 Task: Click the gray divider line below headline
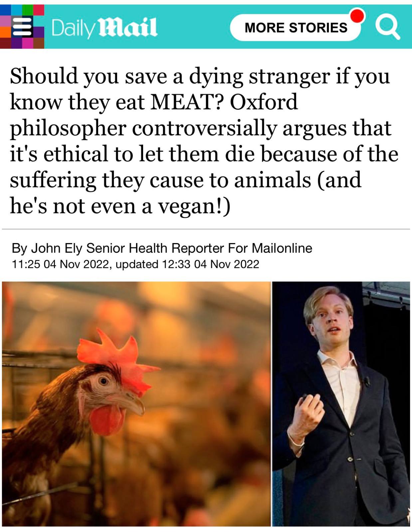tap(206, 229)
